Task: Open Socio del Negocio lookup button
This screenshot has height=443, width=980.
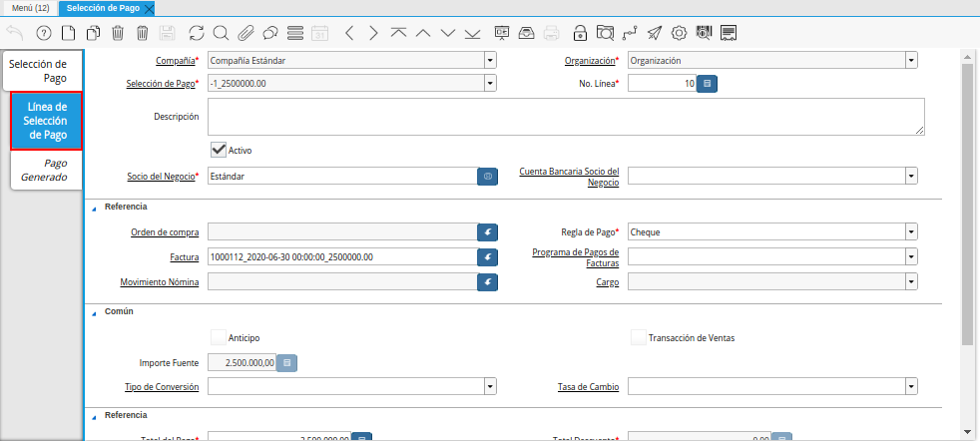Action: (487, 177)
